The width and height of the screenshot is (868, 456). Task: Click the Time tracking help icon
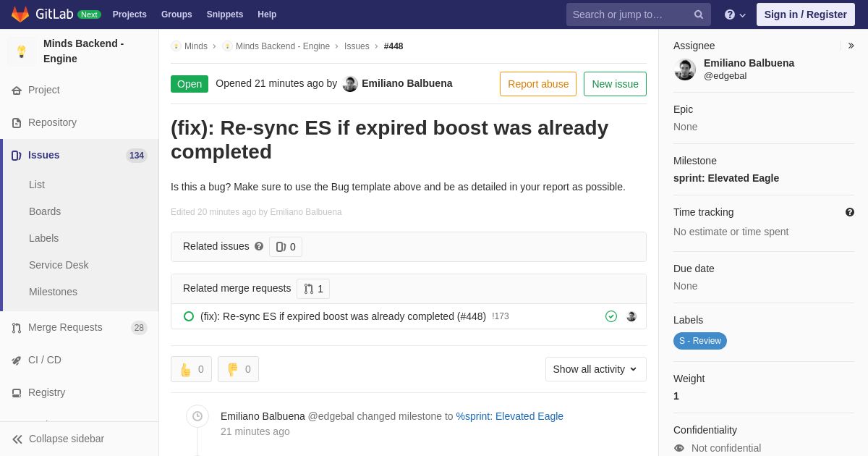coord(850,212)
